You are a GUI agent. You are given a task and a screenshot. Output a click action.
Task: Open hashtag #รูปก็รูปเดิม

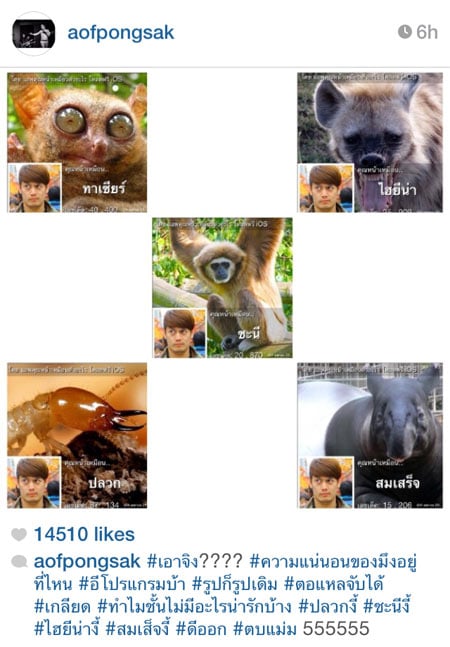click(x=235, y=584)
